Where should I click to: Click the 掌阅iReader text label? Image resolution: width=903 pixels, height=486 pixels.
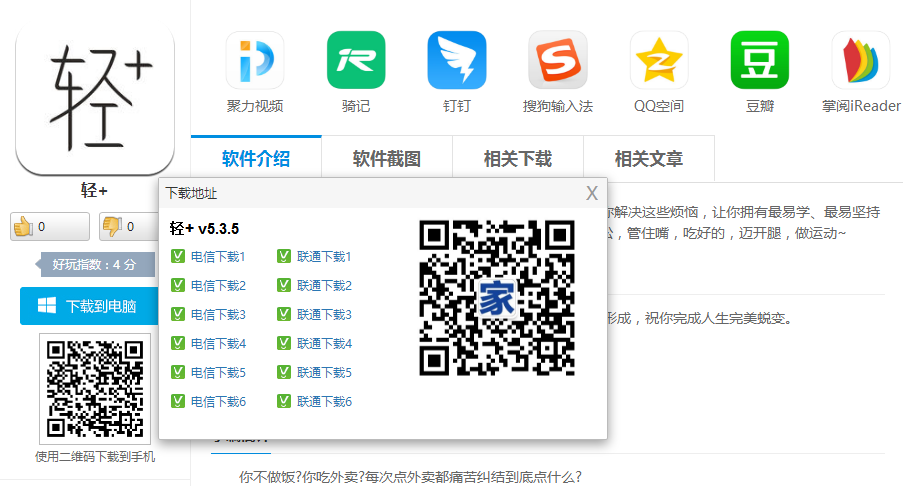861,106
